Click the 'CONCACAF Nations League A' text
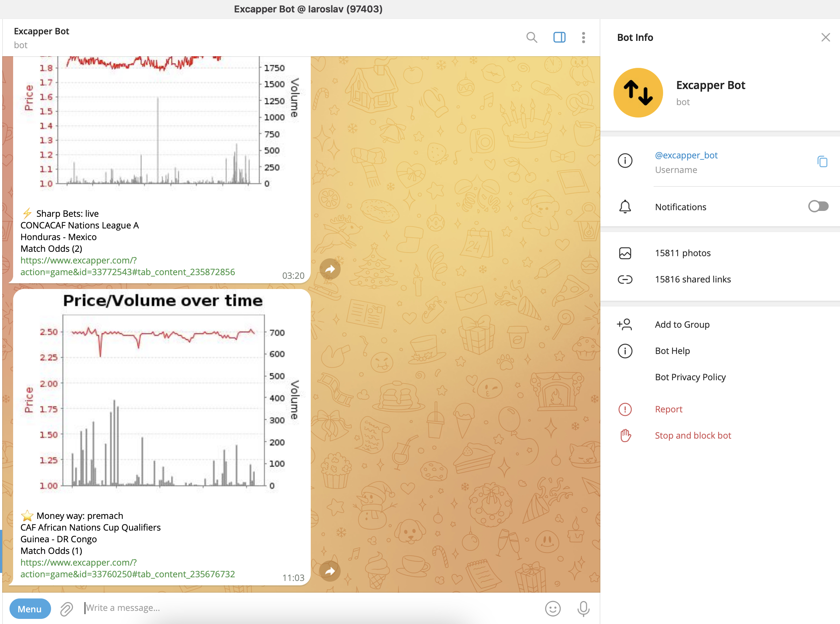Screen dimensions: 840x624 [x=80, y=225]
